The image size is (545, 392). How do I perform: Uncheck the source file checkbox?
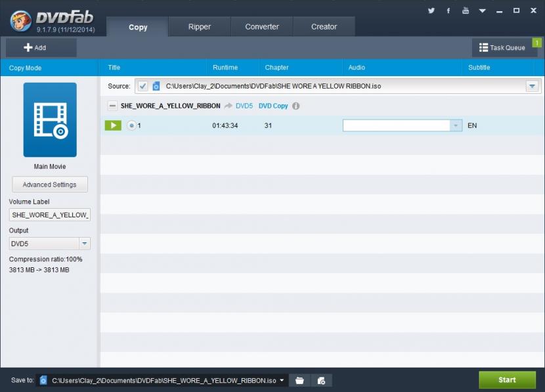tap(142, 86)
